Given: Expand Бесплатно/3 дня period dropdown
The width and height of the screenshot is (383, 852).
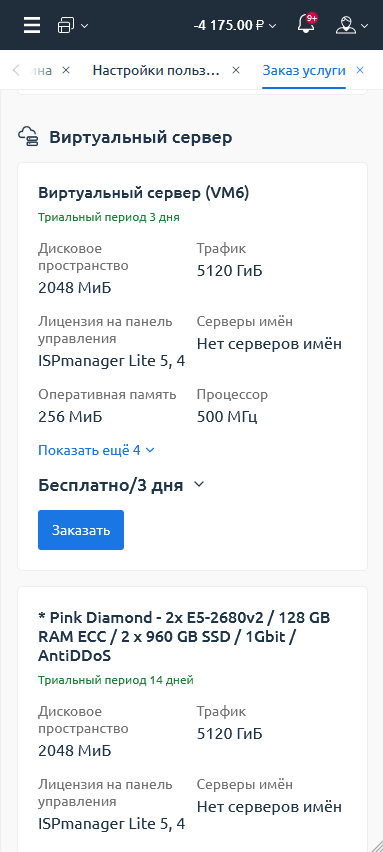Looking at the screenshot, I should tap(199, 484).
